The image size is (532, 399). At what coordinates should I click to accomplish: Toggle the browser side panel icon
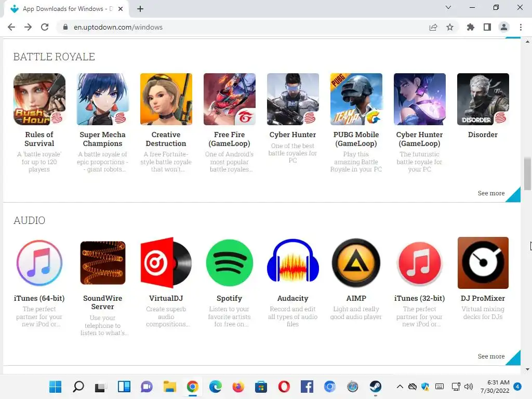tap(487, 27)
